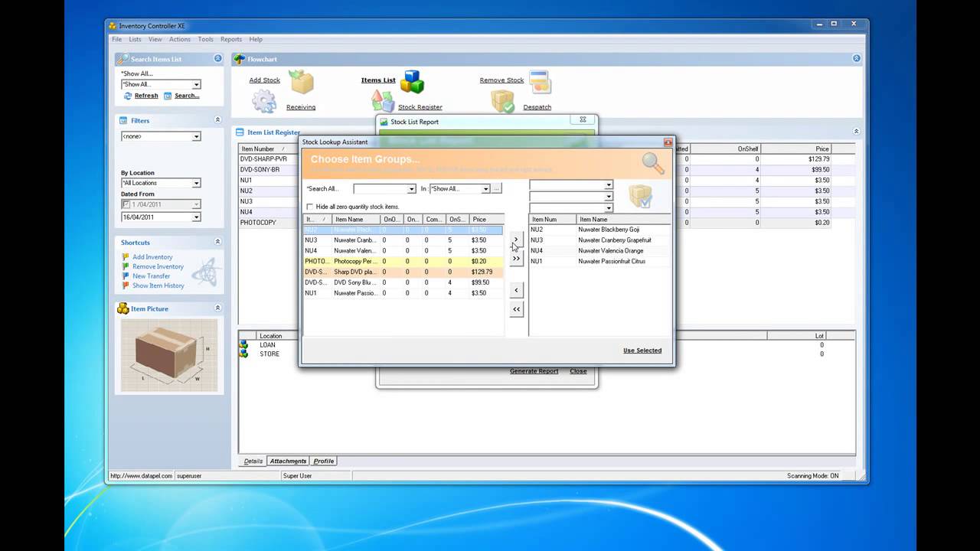Open the Reports menu
The height and width of the screenshot is (551, 980).
231,39
